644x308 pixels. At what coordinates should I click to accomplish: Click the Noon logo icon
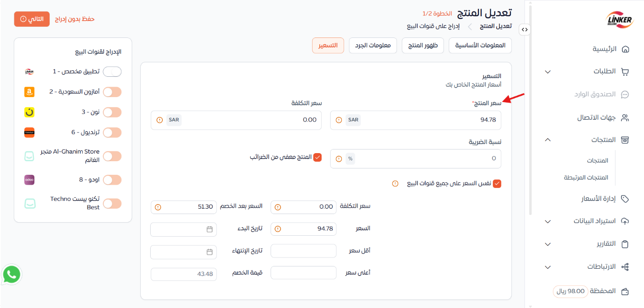click(29, 112)
